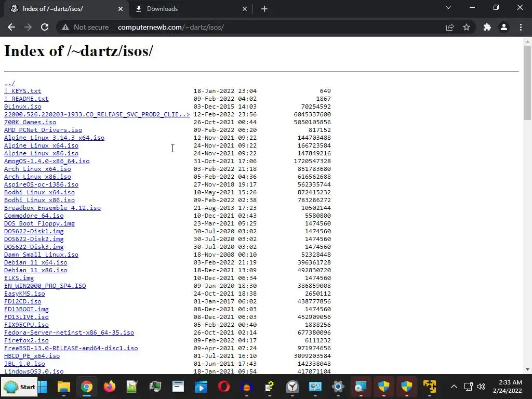This screenshot has width=532, height=399.
Task: Download Arch_Linux_x64.iso
Action: [37, 169]
